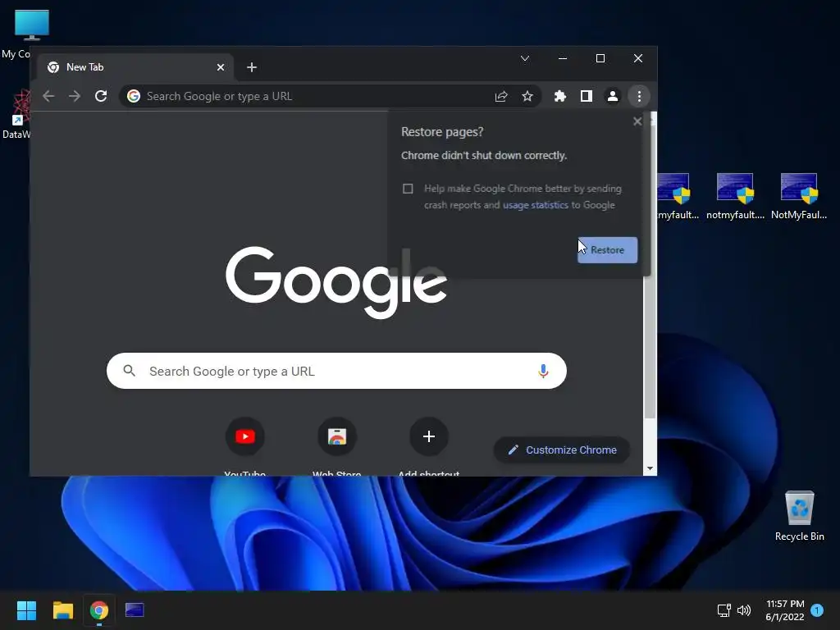Viewport: 840px width, 630px height.
Task: Open the Chrome three-dot menu
Action: point(639,96)
